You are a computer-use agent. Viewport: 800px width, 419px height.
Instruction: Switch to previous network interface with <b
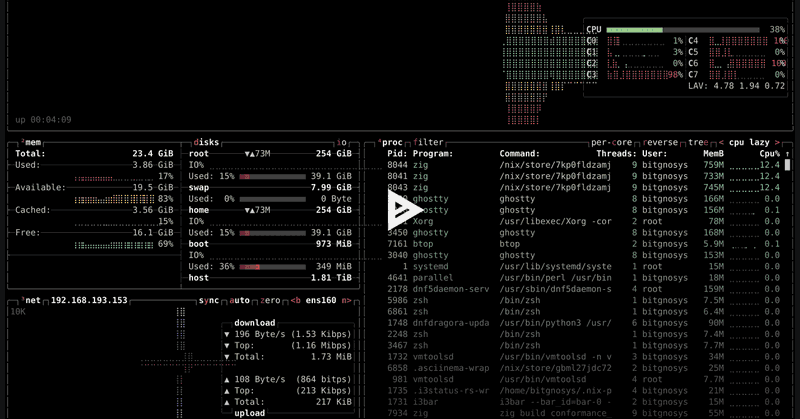(295, 300)
